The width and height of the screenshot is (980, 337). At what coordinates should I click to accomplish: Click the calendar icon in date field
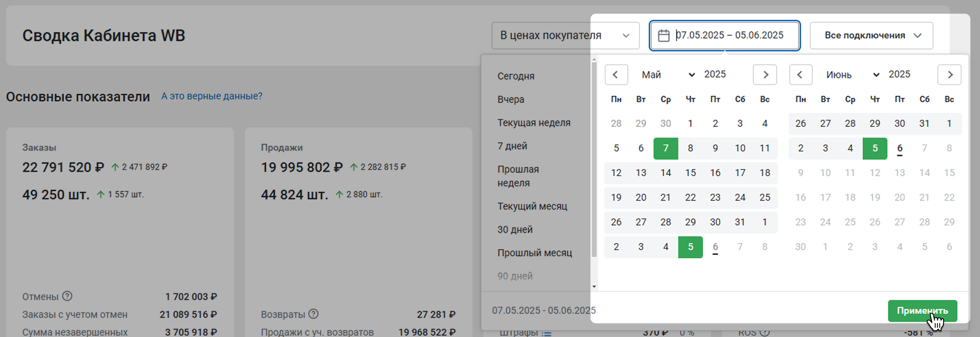pos(664,35)
